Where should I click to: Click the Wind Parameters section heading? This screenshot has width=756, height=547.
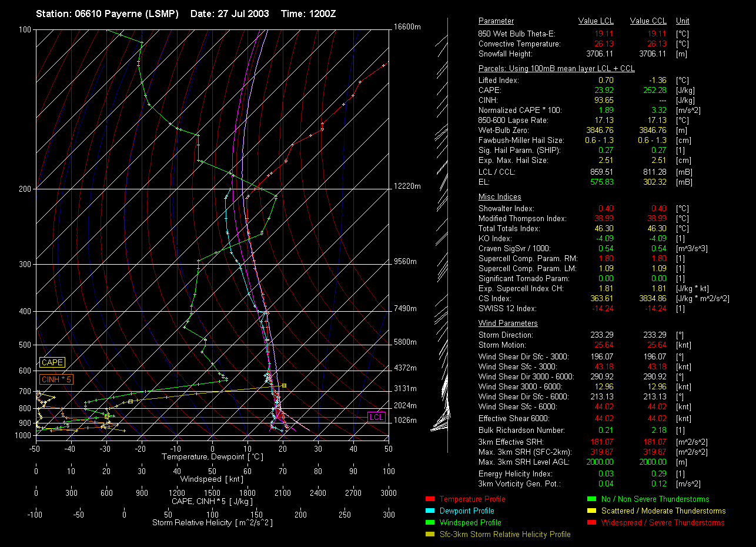tap(508, 323)
